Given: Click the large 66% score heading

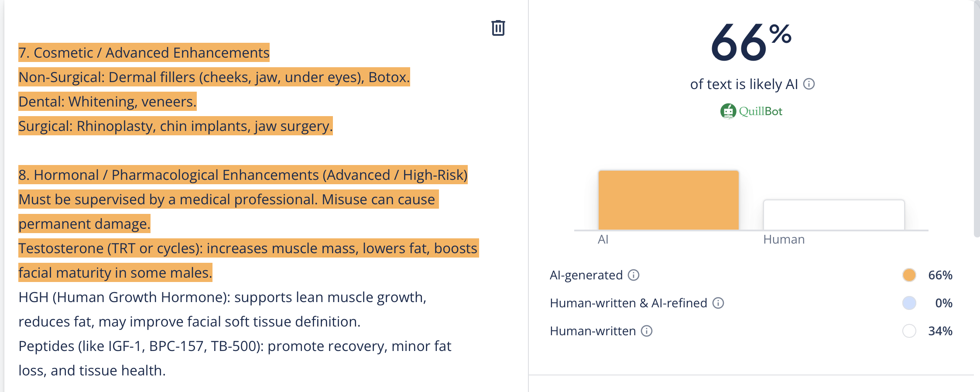Looking at the screenshot, I should (x=750, y=42).
